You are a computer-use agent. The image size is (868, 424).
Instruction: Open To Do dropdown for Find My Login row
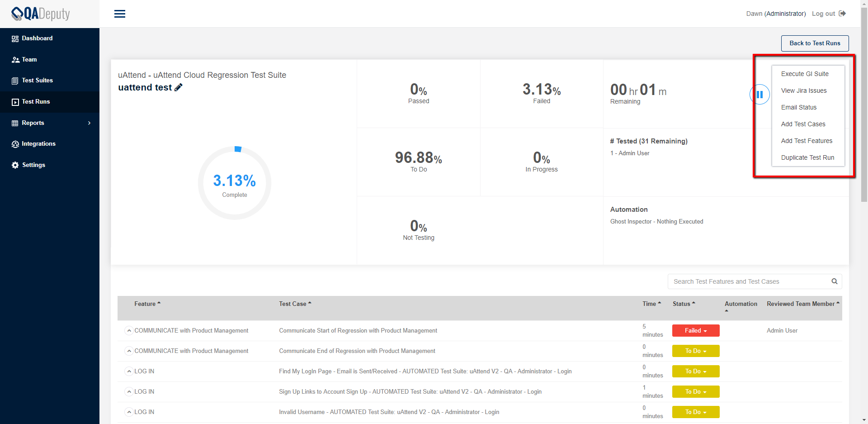tap(696, 372)
